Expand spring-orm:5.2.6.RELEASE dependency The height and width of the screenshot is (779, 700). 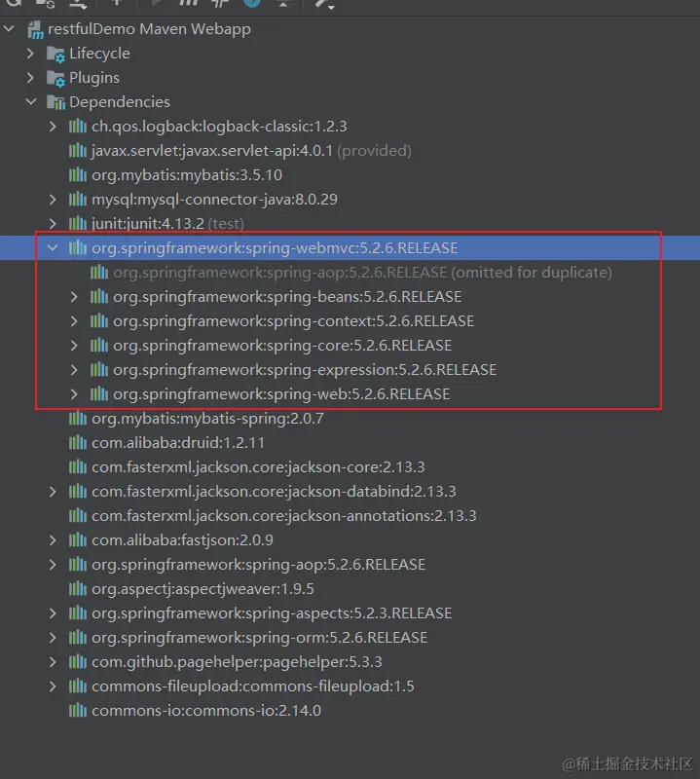53,638
